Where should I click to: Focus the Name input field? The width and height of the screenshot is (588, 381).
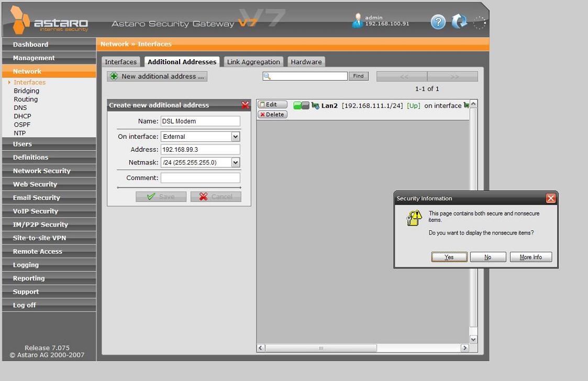click(200, 121)
